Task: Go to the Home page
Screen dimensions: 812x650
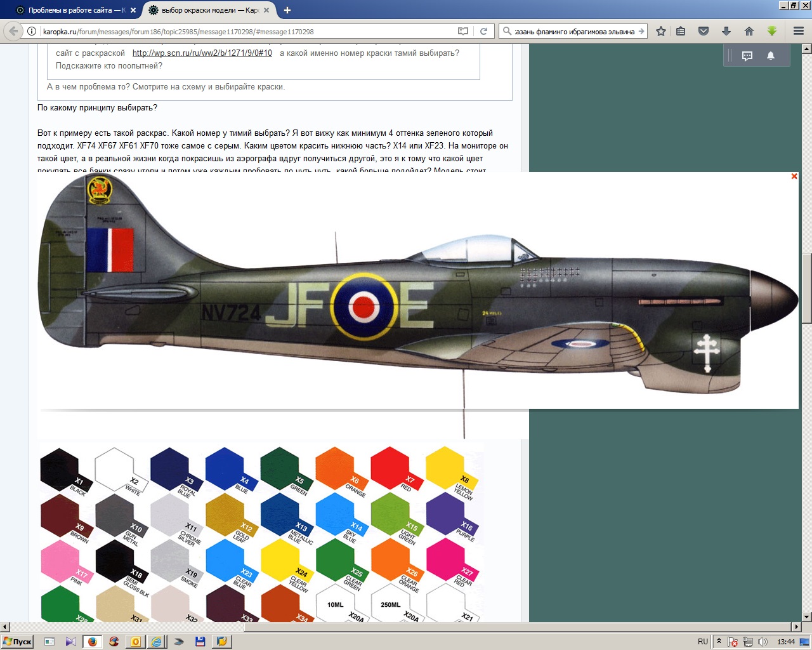Action: [x=749, y=31]
